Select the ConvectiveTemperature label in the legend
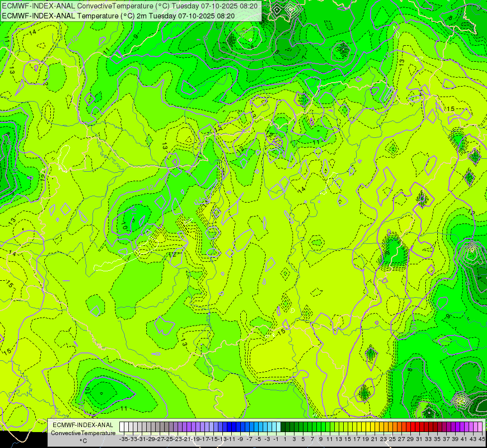487x448 pixels. [x=83, y=433]
